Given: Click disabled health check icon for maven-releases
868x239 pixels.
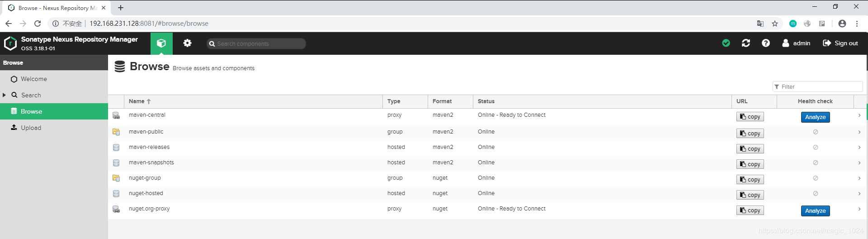Looking at the screenshot, I should [x=816, y=148].
